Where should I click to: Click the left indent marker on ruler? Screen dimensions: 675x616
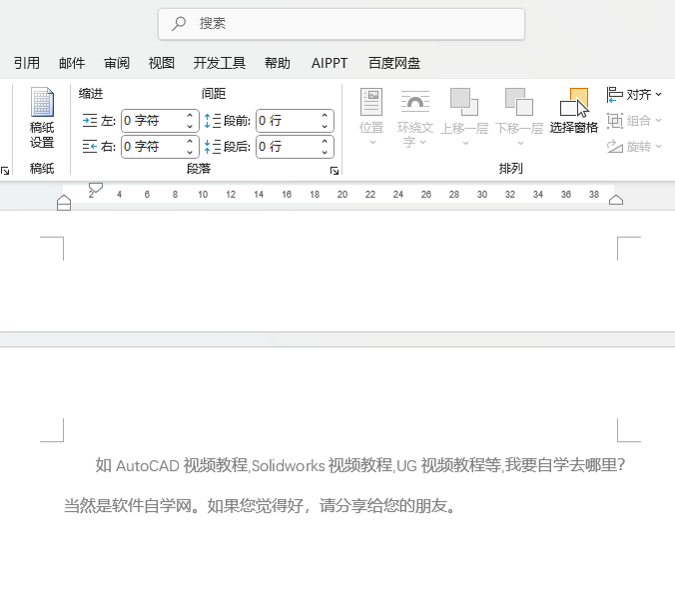64,203
